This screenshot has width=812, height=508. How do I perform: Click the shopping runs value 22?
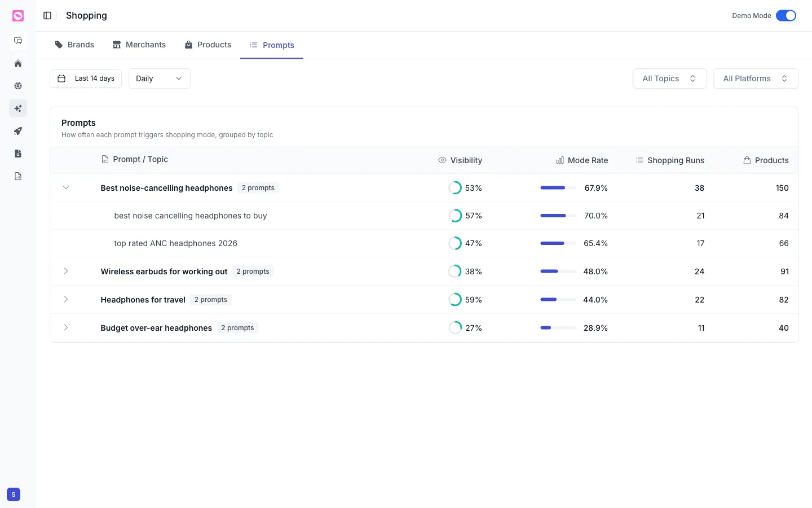699,300
